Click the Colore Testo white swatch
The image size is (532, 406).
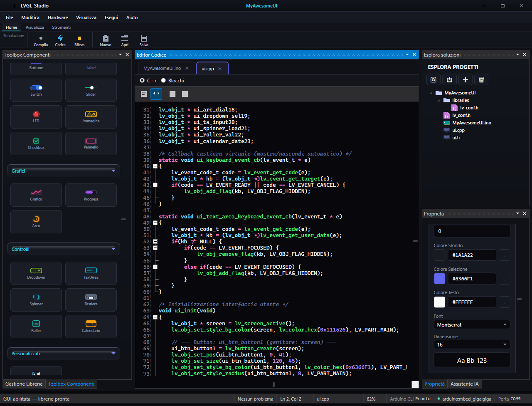pos(439,302)
